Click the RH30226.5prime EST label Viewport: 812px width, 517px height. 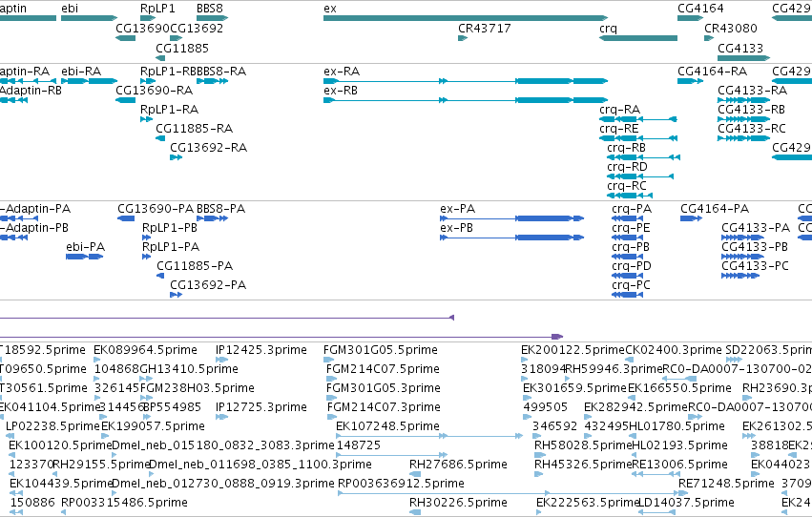pyautogui.click(x=458, y=503)
